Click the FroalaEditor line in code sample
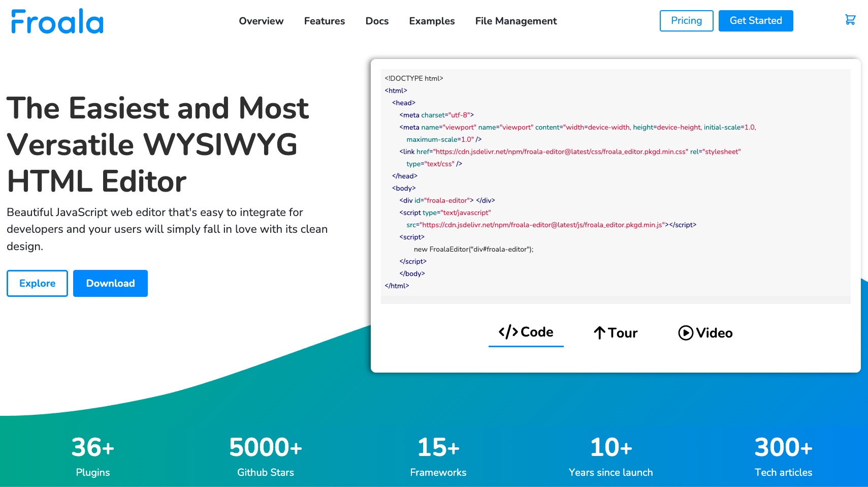The image size is (868, 487). [473, 249]
